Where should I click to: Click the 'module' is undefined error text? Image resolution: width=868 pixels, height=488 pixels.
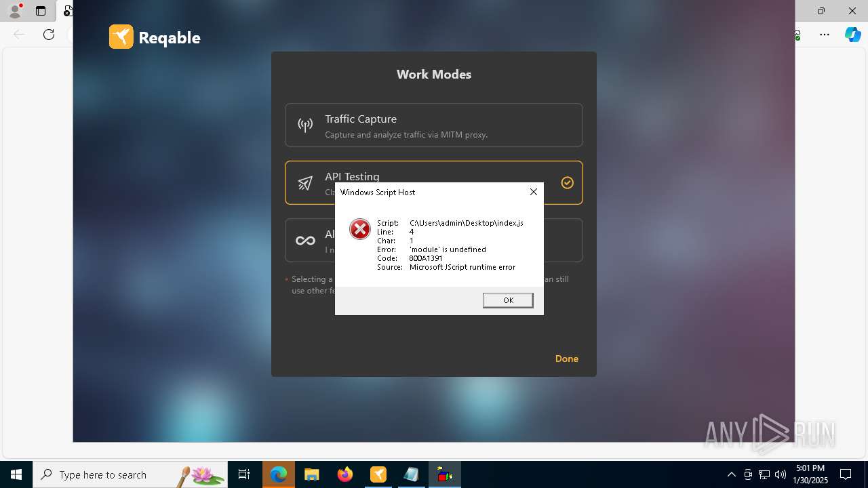[448, 249]
